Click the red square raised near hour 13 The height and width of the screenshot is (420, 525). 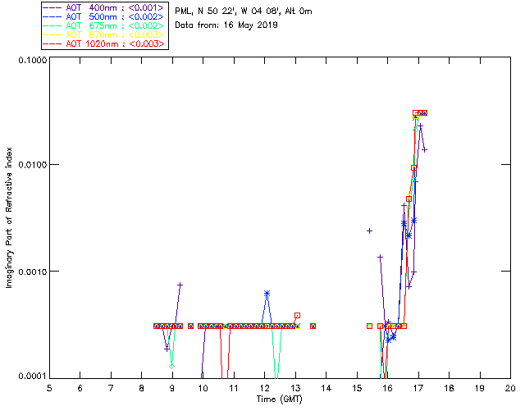coord(297,315)
